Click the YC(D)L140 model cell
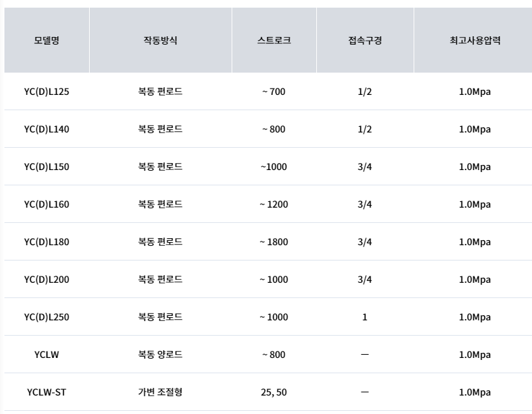The image size is (532, 414). [46, 129]
